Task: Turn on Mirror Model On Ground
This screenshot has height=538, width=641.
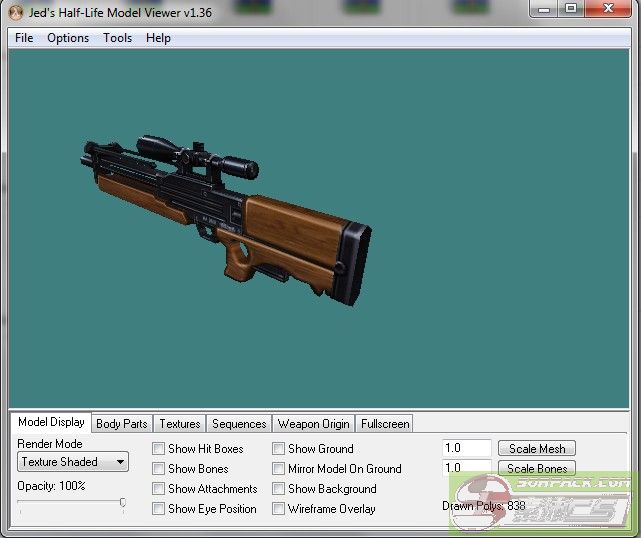Action: [x=279, y=469]
